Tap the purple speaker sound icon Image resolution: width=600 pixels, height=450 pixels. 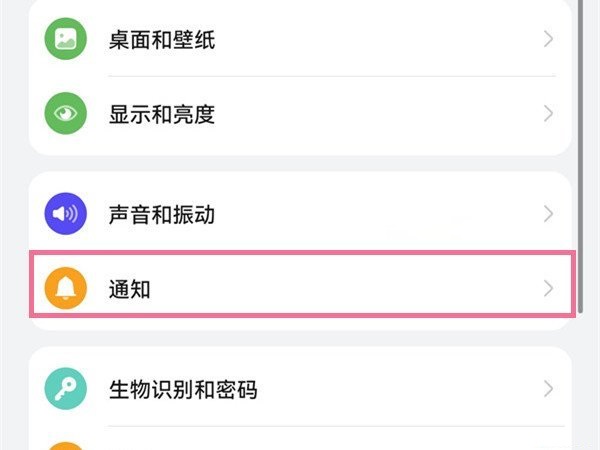click(67, 214)
